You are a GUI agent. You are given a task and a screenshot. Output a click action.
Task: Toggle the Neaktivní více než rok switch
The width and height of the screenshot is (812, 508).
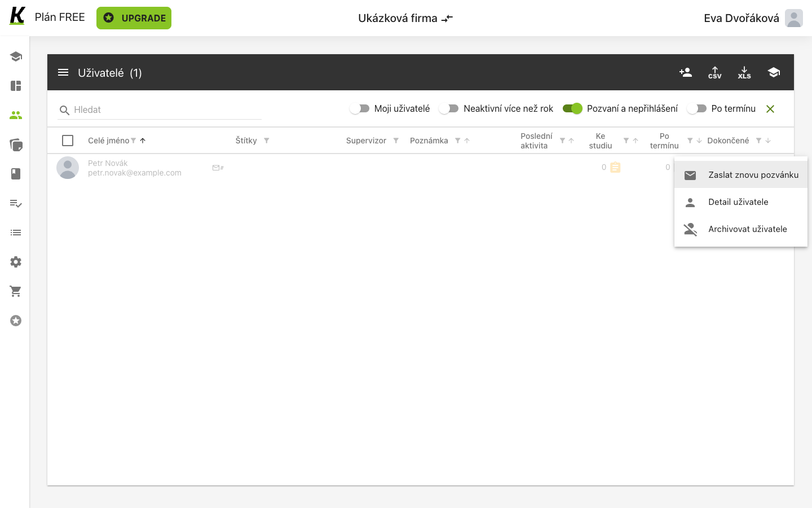coord(449,108)
